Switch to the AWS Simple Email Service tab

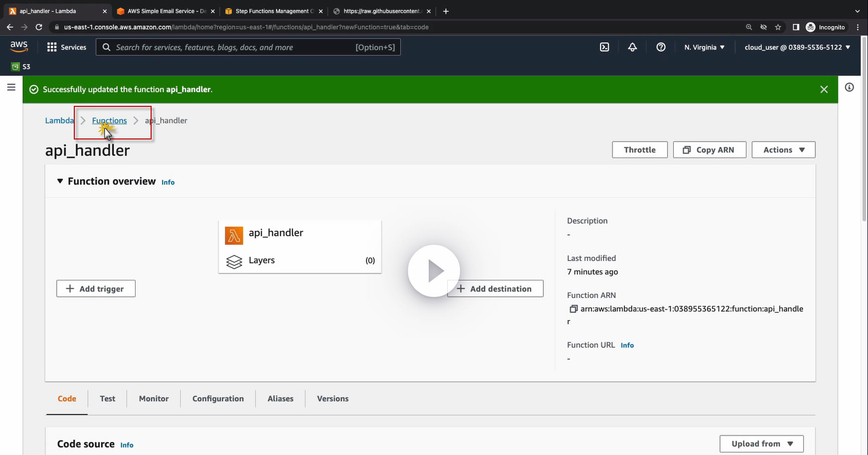(166, 11)
